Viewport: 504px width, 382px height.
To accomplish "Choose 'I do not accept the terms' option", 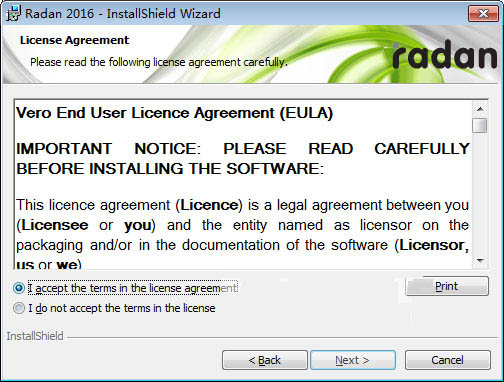I will [x=19, y=308].
